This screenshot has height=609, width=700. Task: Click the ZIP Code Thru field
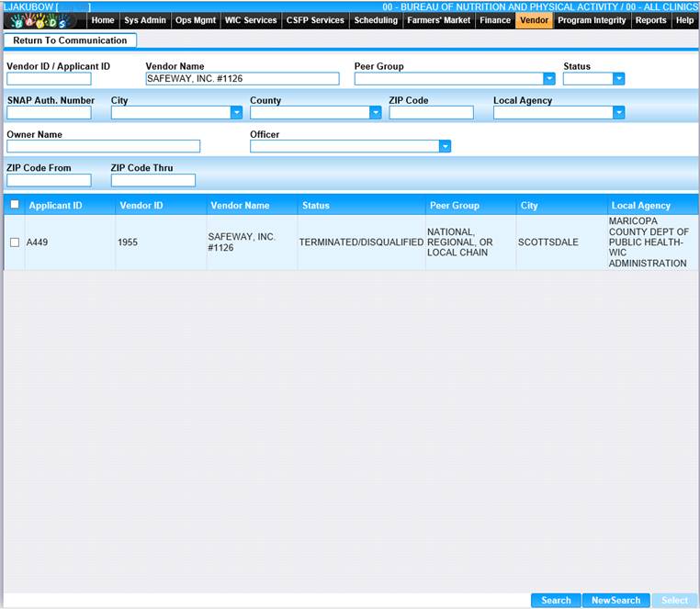point(153,180)
